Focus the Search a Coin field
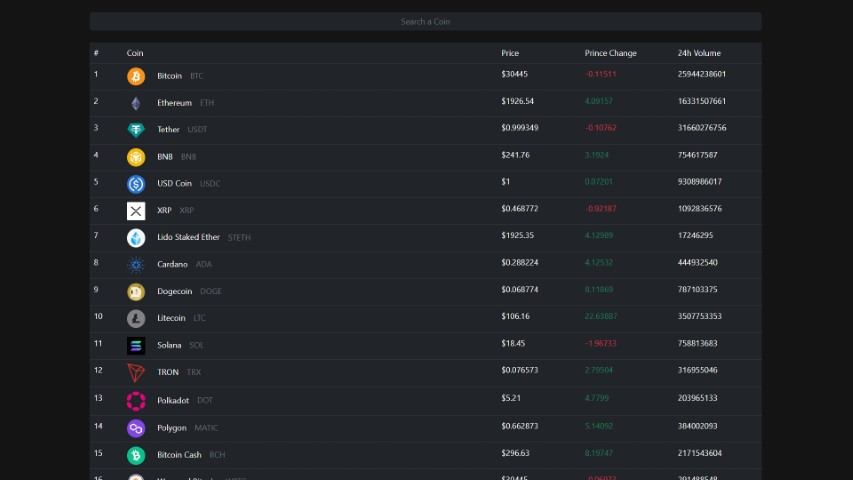Screen dimensions: 853x480 [x=425, y=21]
